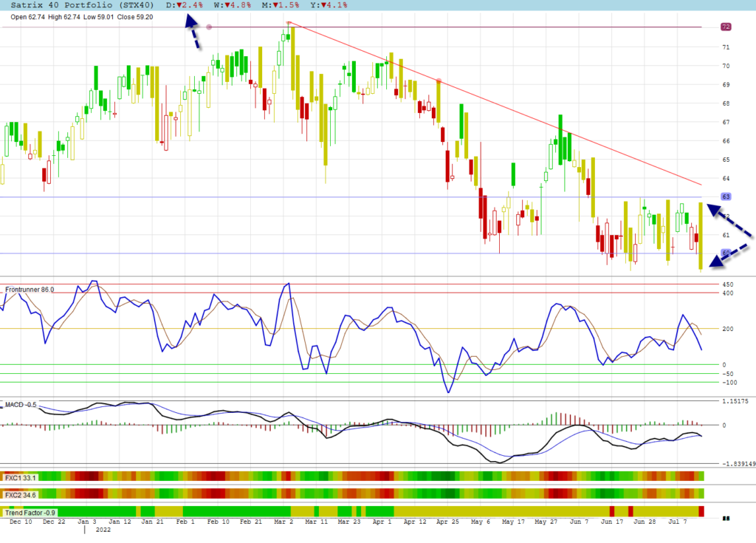The height and width of the screenshot is (543, 756).
Task: Click the title 'Satrix 40 Portfolio (STX40)'
Action: (x=82, y=5)
